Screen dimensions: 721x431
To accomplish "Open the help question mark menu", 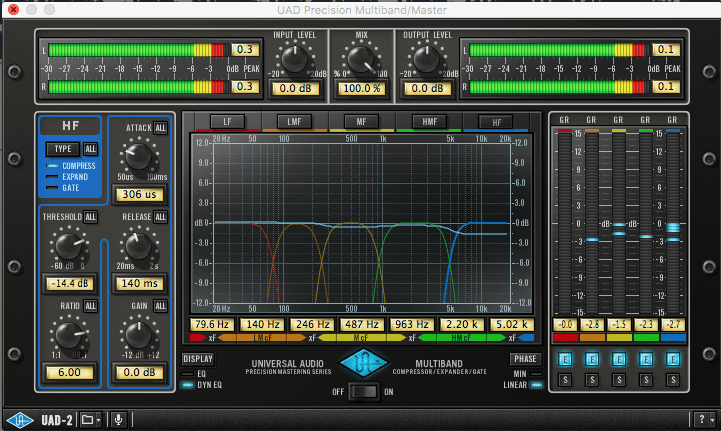I will [701, 419].
